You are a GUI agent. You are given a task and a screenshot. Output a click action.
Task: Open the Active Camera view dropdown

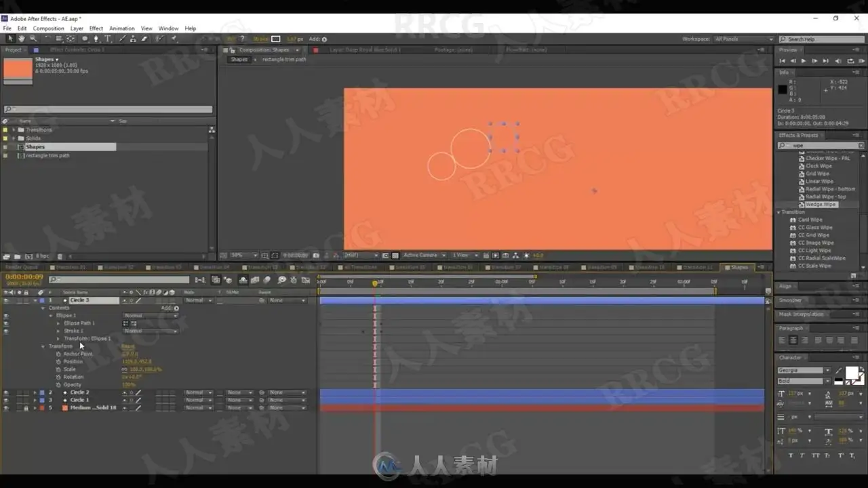coord(424,256)
